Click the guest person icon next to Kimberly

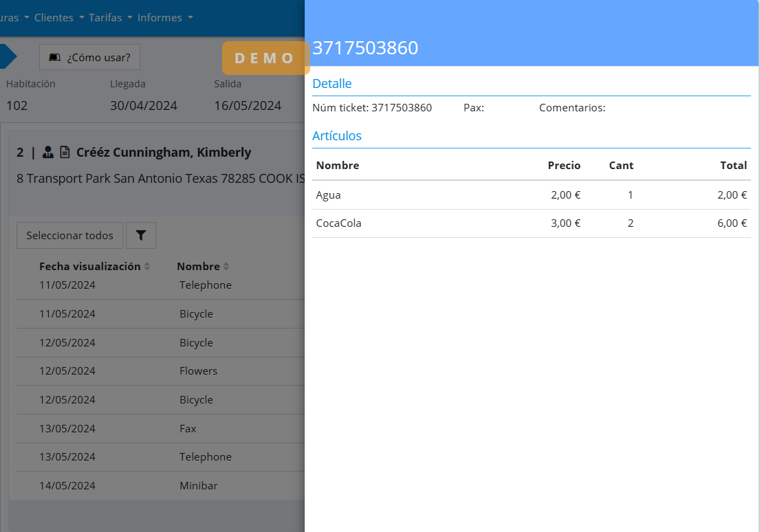click(x=48, y=153)
